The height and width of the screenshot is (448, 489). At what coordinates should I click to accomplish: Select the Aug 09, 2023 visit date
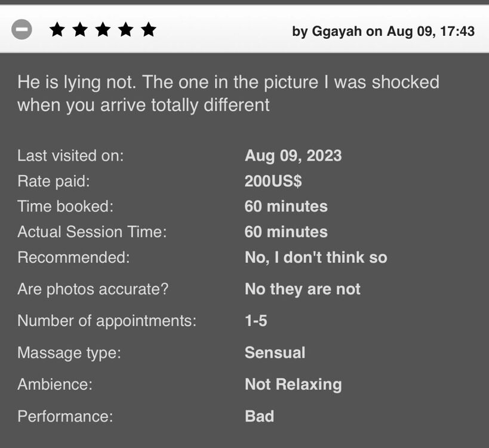click(x=293, y=156)
